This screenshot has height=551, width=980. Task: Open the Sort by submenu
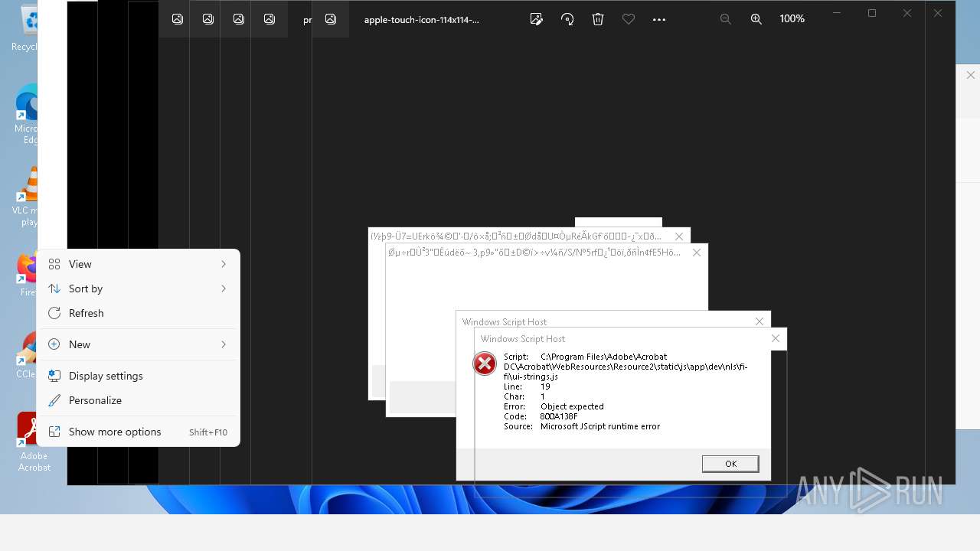pos(139,289)
